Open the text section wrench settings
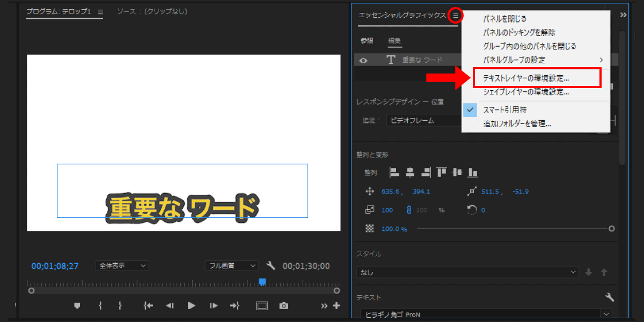 (609, 297)
